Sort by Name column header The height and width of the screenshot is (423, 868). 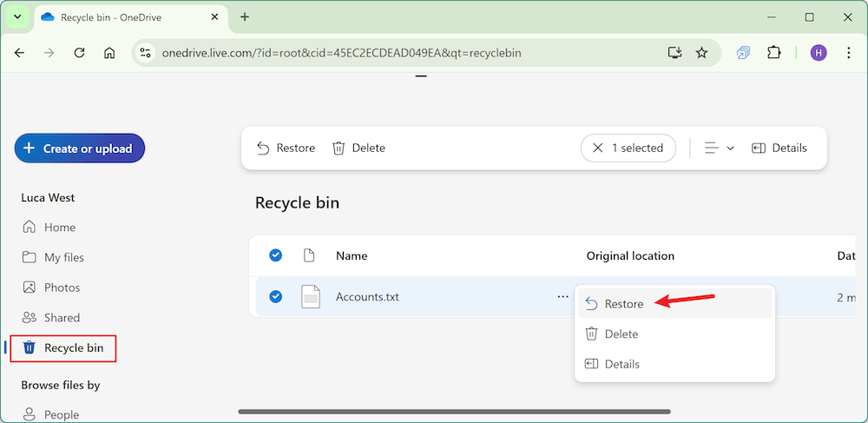[x=352, y=255]
